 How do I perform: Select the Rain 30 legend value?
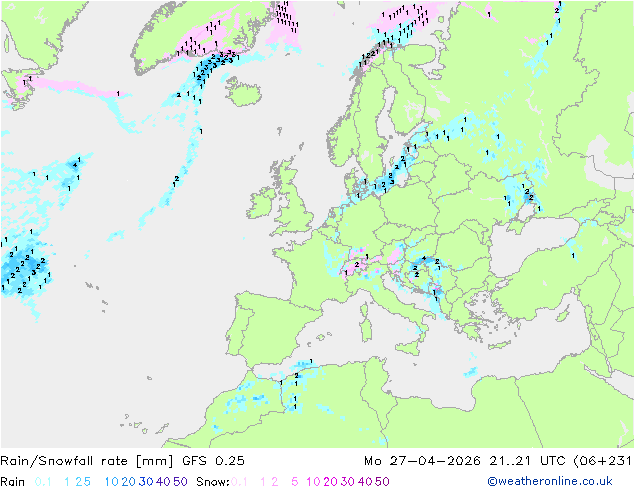146,482
